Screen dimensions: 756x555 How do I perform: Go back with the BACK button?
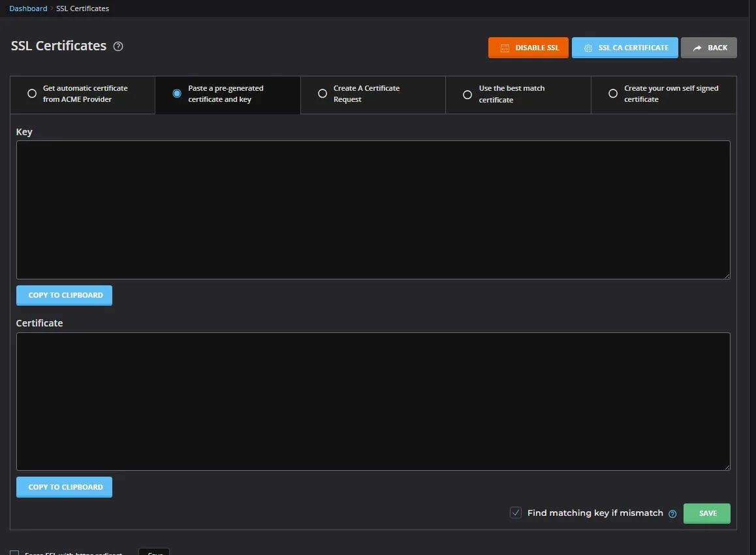click(x=709, y=48)
